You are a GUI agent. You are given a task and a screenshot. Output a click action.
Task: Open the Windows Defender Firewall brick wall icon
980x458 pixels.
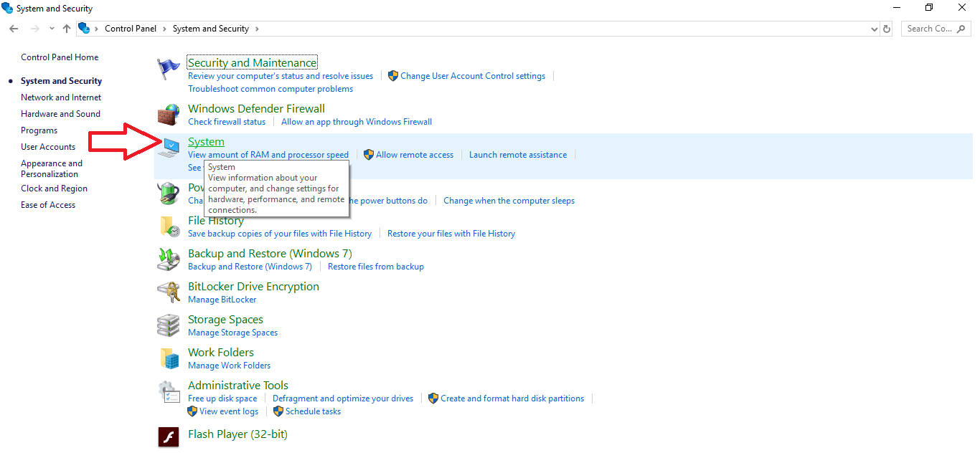tap(169, 115)
